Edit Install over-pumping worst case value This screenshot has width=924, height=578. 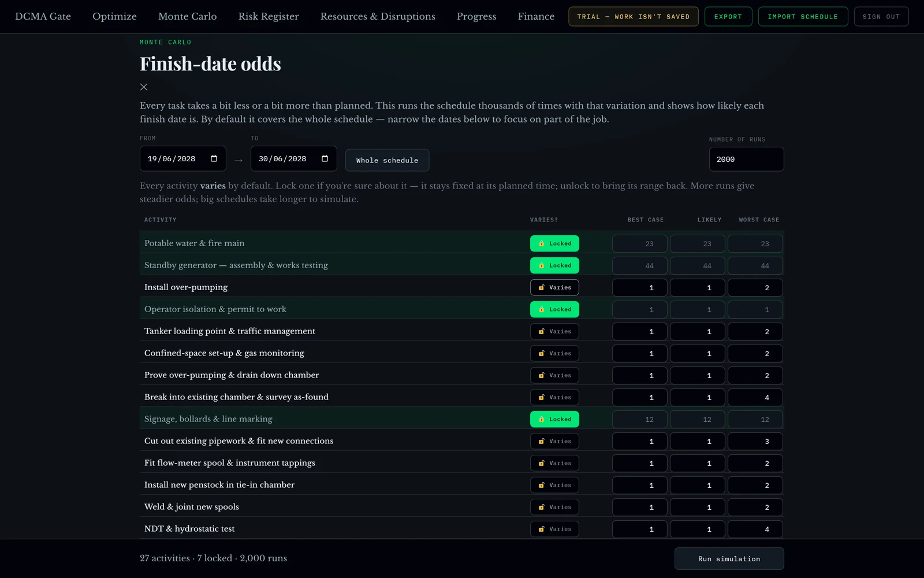tap(755, 288)
